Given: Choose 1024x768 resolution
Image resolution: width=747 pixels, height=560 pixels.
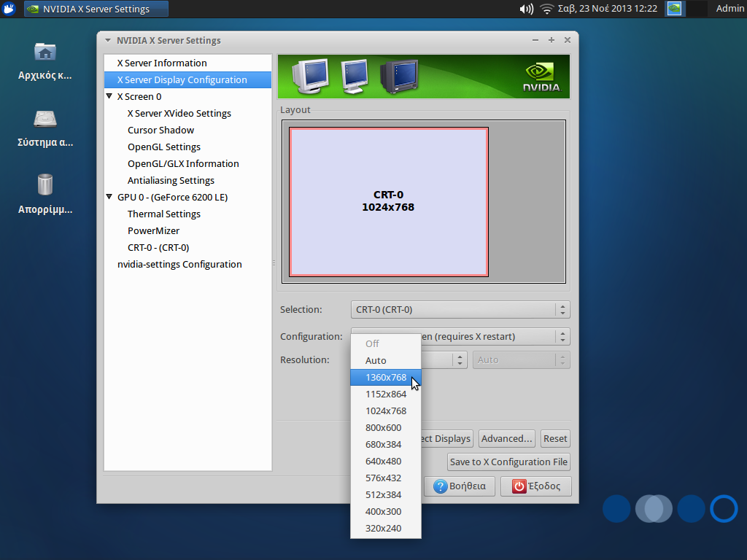Looking at the screenshot, I should point(386,411).
